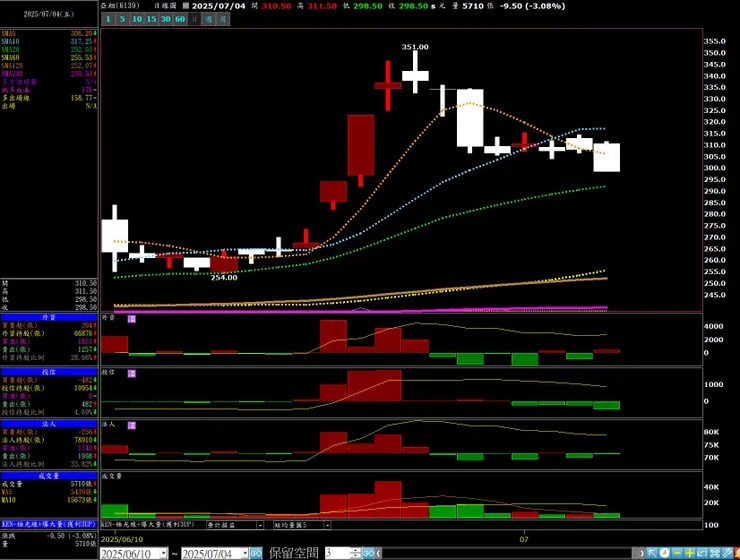
Task: Click the wrench settings icon in bottom toolbar
Action: pos(727,553)
